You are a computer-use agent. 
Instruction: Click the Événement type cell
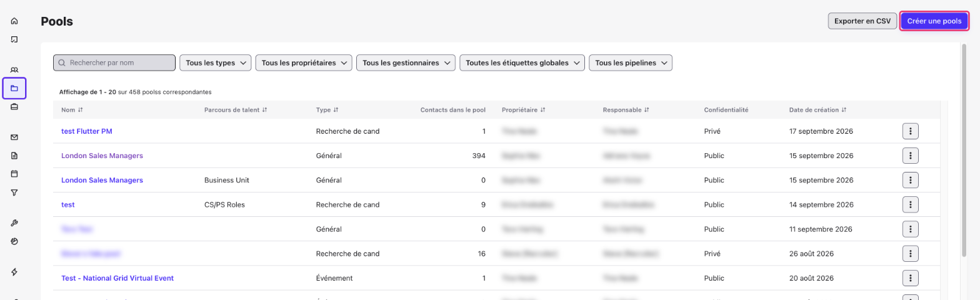click(335, 278)
